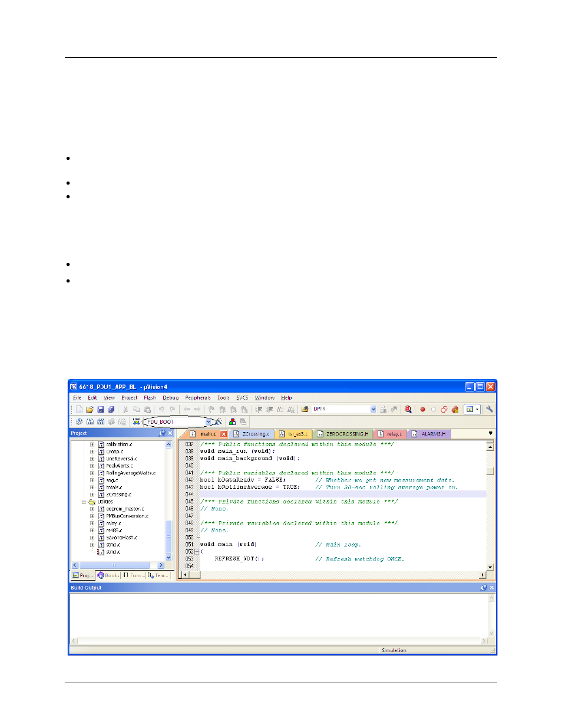Viewport: 562px width, 728px height.
Task: Switch to the Templates panel tab
Action: tap(158, 575)
